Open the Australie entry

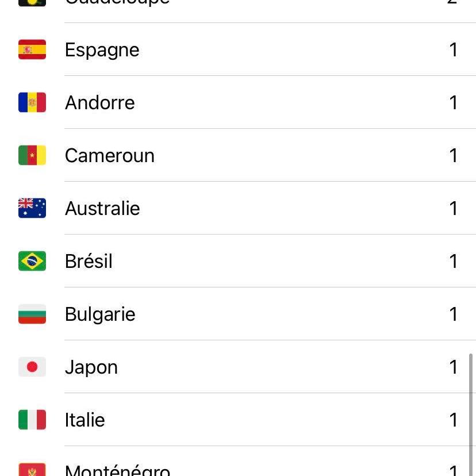click(102, 209)
